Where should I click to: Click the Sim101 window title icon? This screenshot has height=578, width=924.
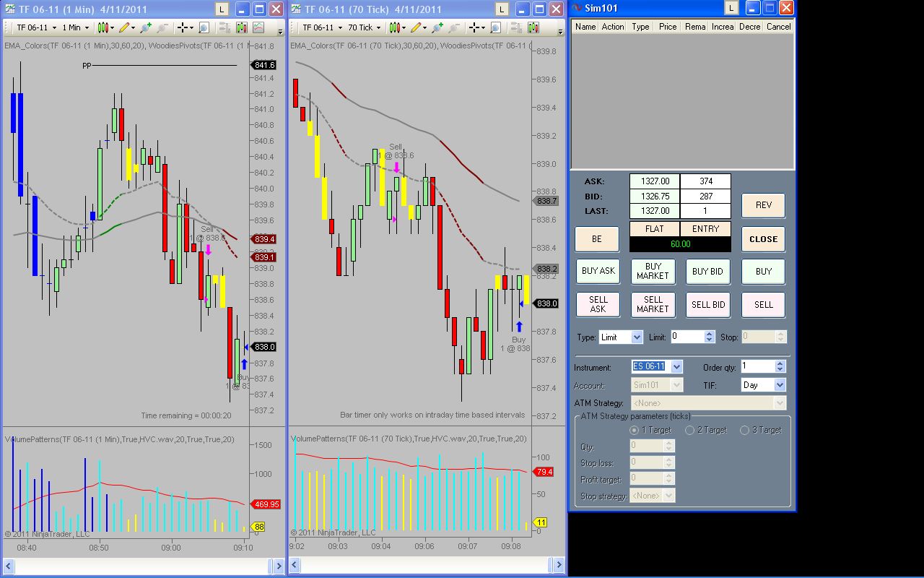tap(577, 8)
